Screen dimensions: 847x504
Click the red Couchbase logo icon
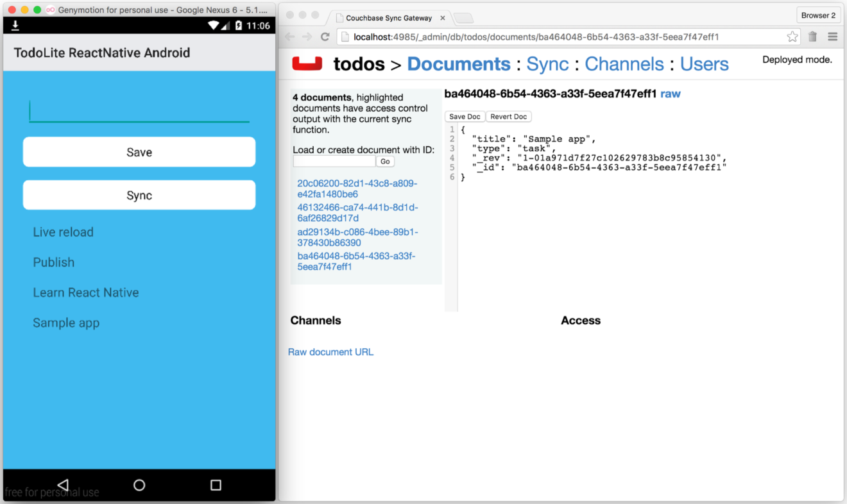[x=307, y=63]
